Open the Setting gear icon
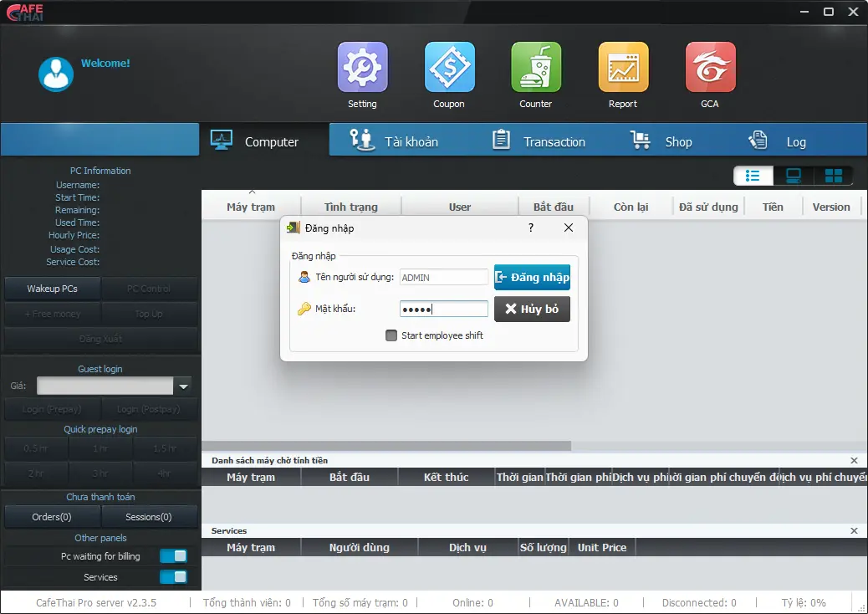The height and width of the screenshot is (614, 868). (362, 68)
